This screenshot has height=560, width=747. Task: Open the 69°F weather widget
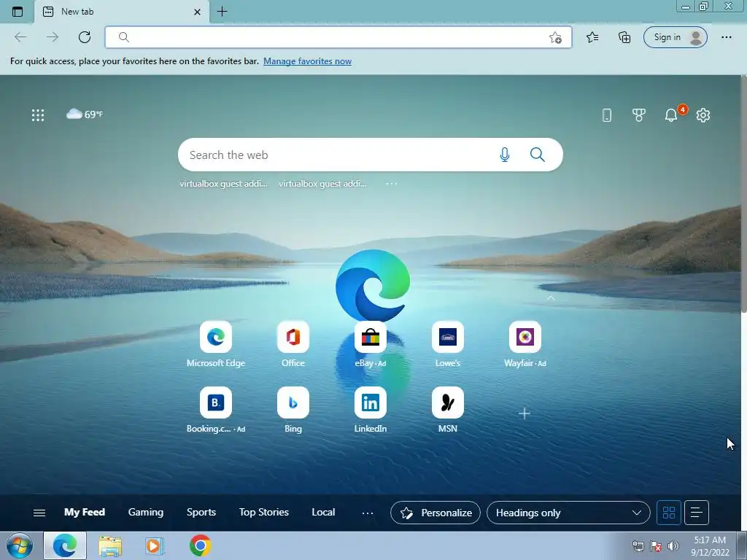85,114
